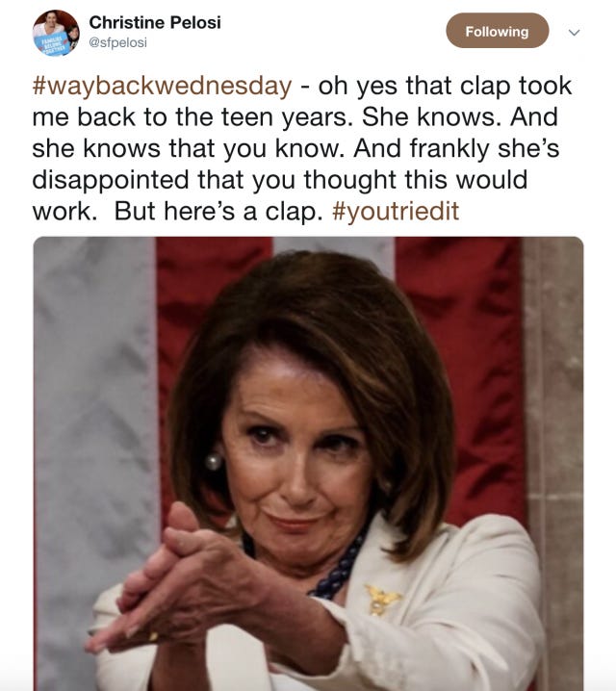The height and width of the screenshot is (691, 616).
Task: Open the Christine Pelosi display name link
Action: [x=155, y=22]
